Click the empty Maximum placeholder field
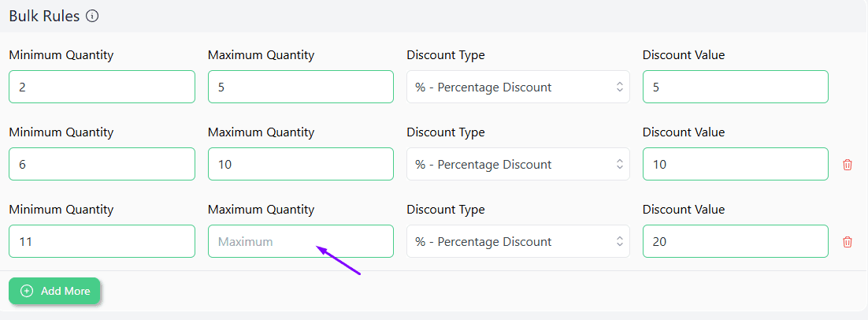The width and height of the screenshot is (868, 320). pyautogui.click(x=301, y=241)
